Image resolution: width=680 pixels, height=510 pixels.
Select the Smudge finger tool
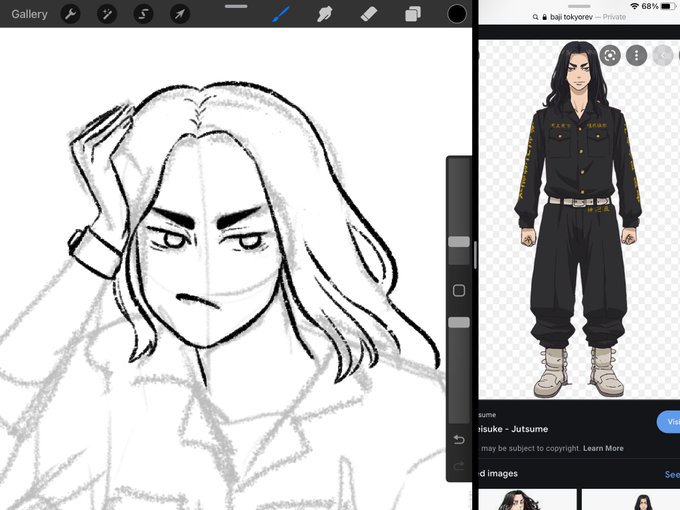(325, 14)
